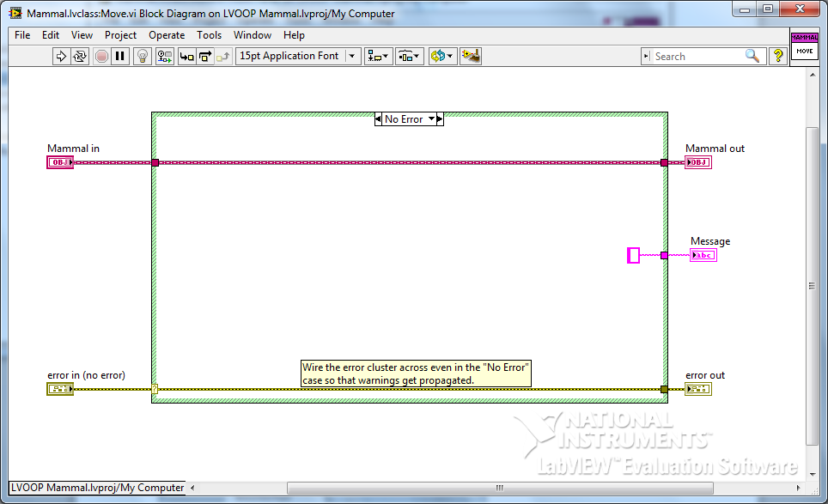
Task: Click the Clean Up Diagram icon
Action: 470,56
